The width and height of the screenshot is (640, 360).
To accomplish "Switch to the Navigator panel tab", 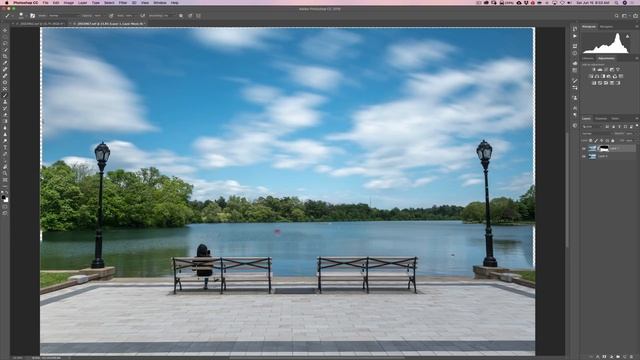I will (x=607, y=26).
